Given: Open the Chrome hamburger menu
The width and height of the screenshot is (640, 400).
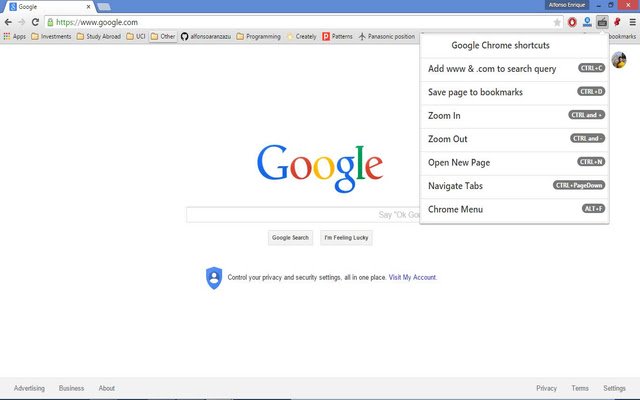Looking at the screenshot, I should pyautogui.click(x=632, y=22).
